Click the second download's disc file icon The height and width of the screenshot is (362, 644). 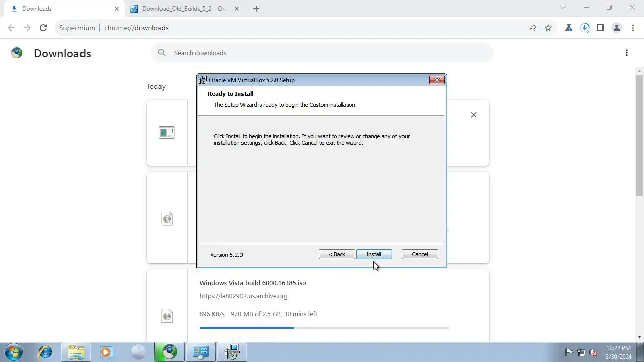click(167, 219)
